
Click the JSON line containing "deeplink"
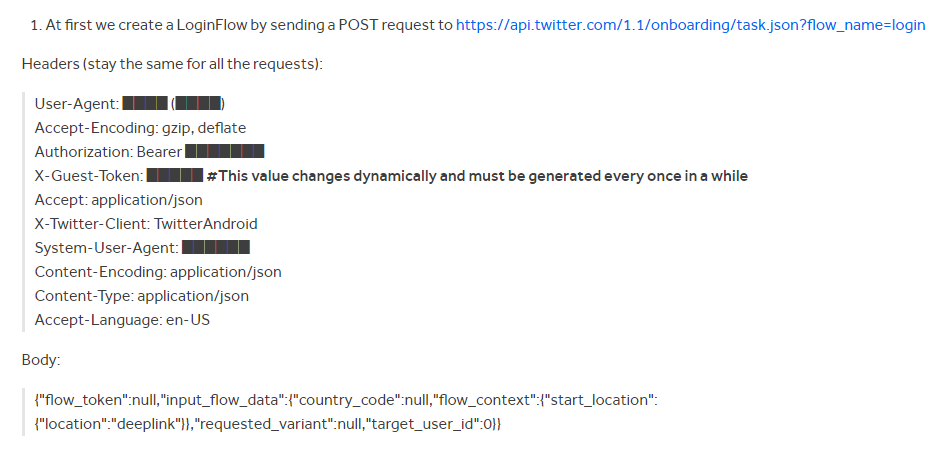click(x=268, y=424)
